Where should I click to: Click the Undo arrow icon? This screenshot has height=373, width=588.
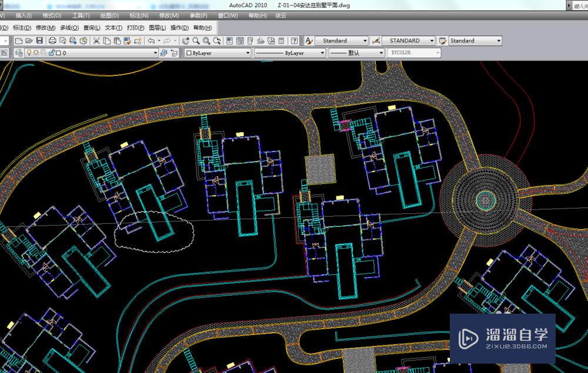(x=151, y=41)
